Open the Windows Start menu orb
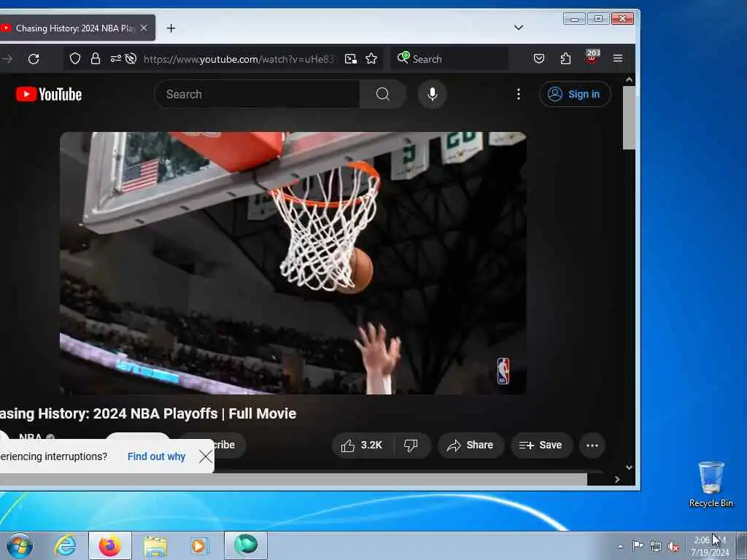 20,545
